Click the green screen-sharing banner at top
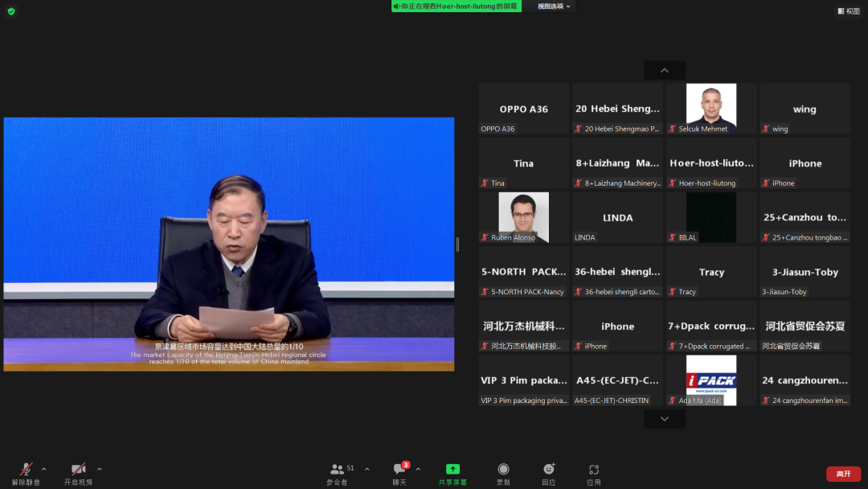This screenshot has height=489, width=868. (x=456, y=6)
